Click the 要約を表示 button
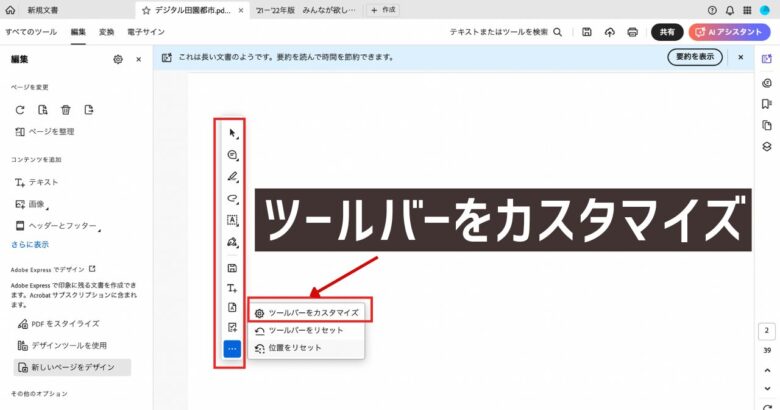 coord(695,57)
